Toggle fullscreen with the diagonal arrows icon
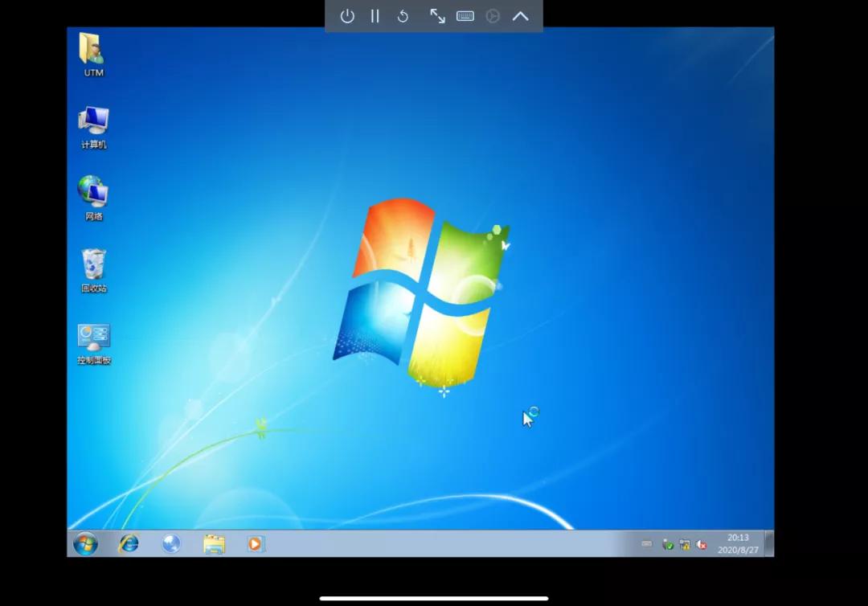Viewport: 868px width, 606px height. point(437,16)
